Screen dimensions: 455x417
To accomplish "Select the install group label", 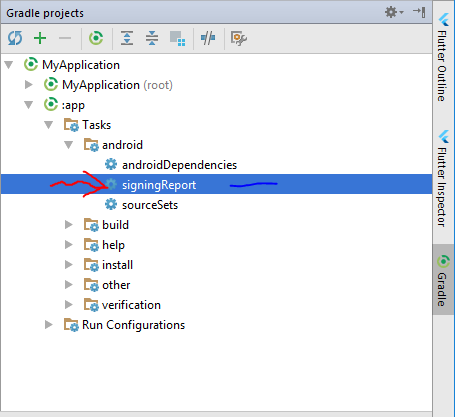I will (x=117, y=265).
